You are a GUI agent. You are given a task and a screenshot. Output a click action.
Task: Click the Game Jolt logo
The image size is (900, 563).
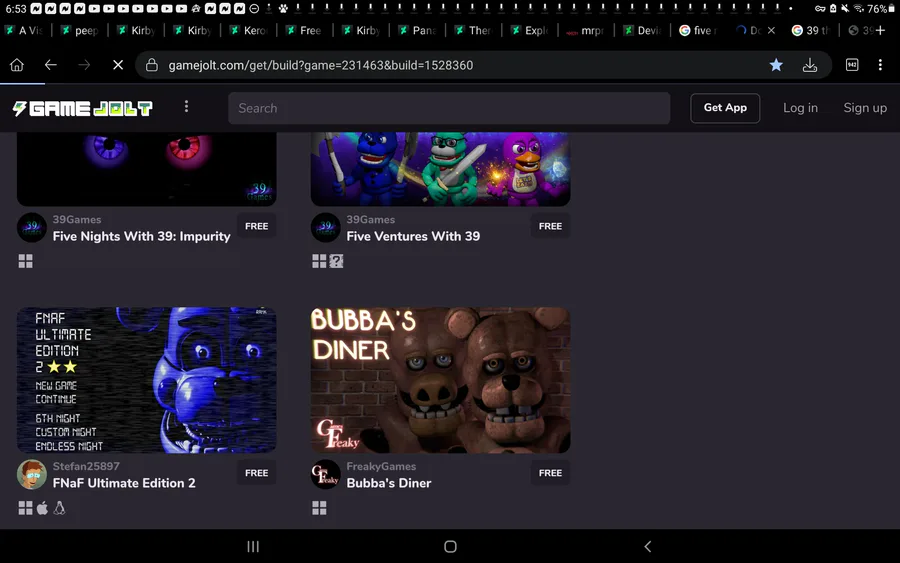coord(83,108)
